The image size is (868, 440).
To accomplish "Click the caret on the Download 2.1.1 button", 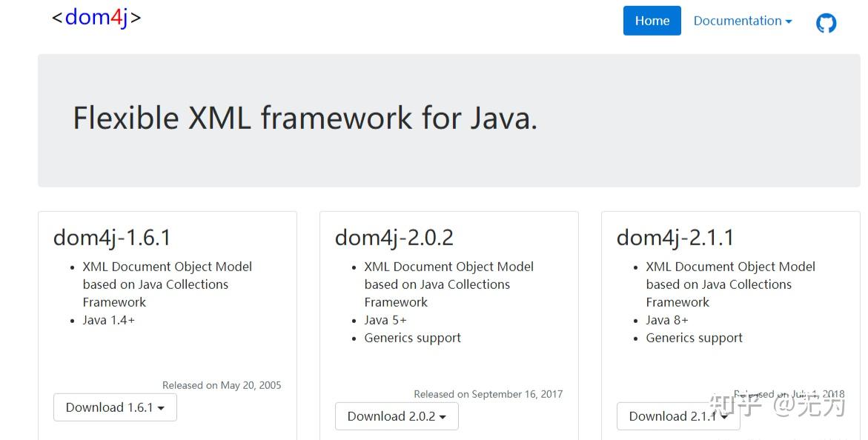I will [725, 416].
